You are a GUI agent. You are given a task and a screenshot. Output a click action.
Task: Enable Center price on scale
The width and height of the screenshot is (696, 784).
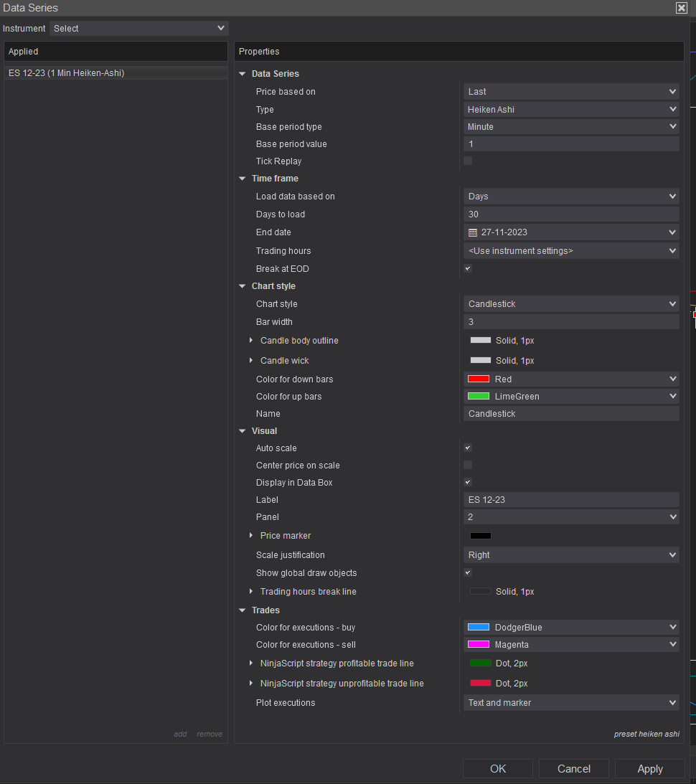(468, 466)
